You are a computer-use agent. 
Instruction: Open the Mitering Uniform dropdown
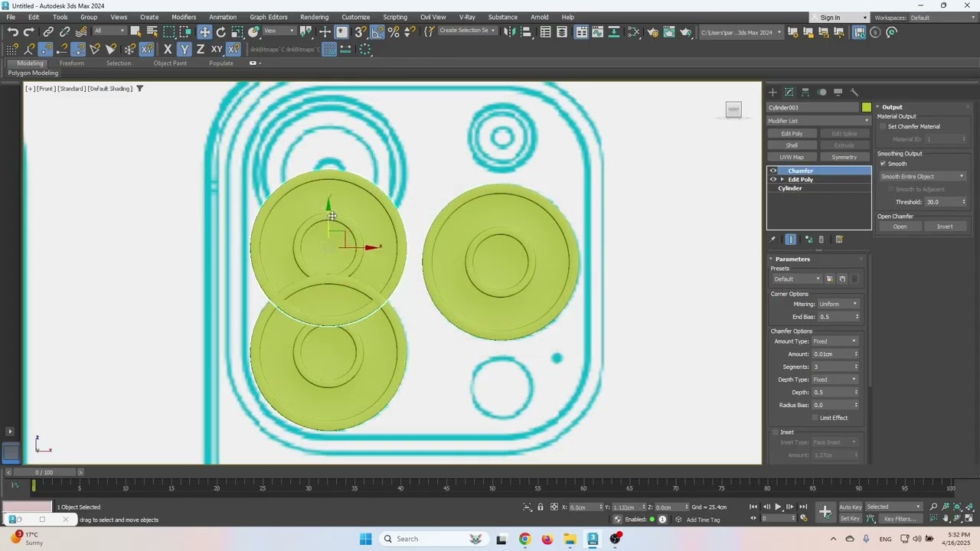(x=838, y=304)
